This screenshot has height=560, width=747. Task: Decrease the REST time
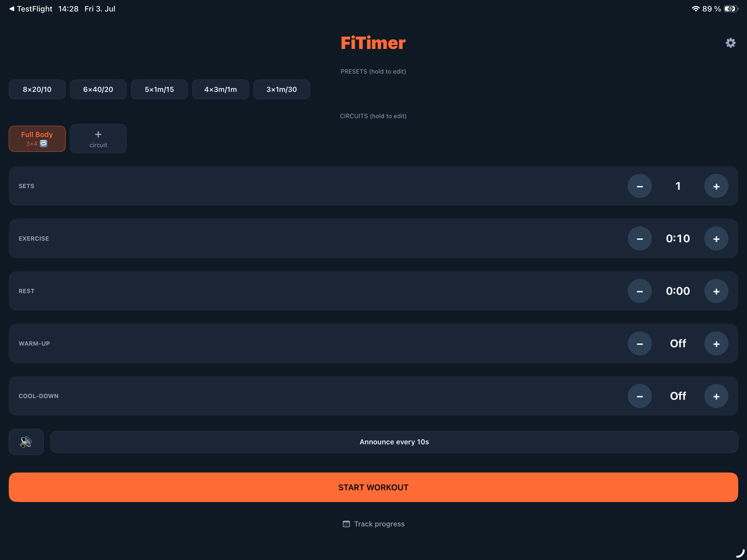tap(640, 291)
